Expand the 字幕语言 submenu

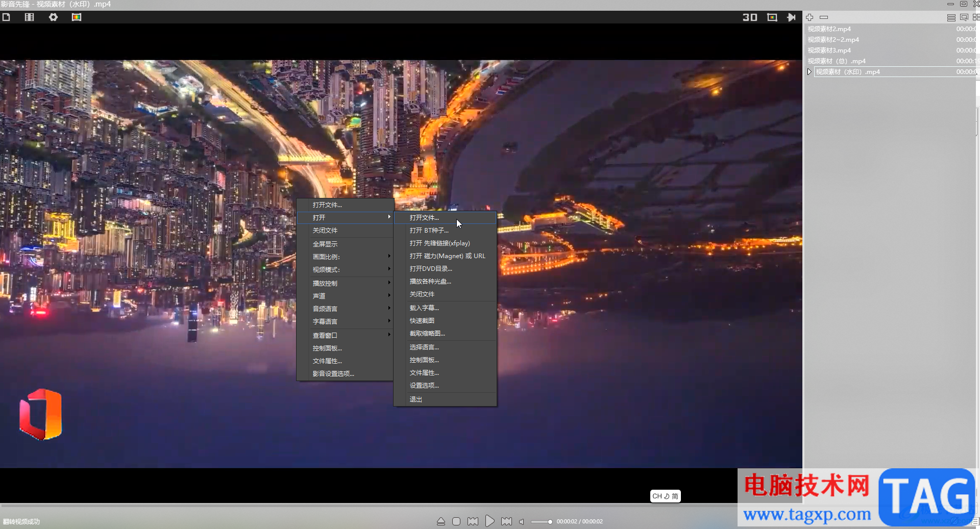(x=345, y=321)
